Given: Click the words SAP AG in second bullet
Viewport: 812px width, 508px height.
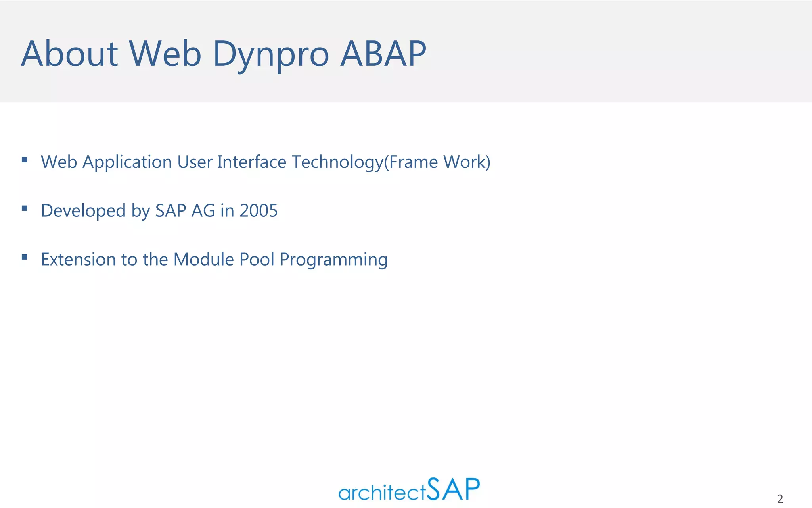Looking at the screenshot, I should [x=185, y=210].
